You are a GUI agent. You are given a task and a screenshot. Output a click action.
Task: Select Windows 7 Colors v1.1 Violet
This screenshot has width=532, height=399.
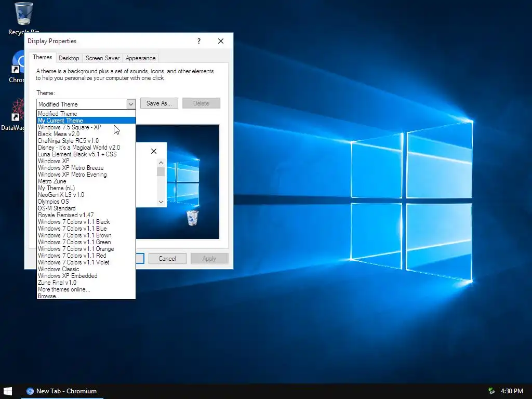tap(86, 262)
